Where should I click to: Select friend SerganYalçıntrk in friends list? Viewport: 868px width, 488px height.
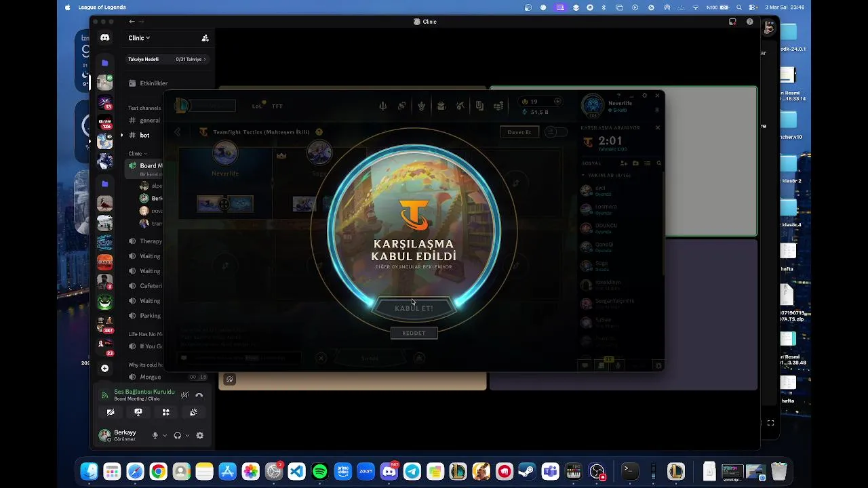coord(620,304)
